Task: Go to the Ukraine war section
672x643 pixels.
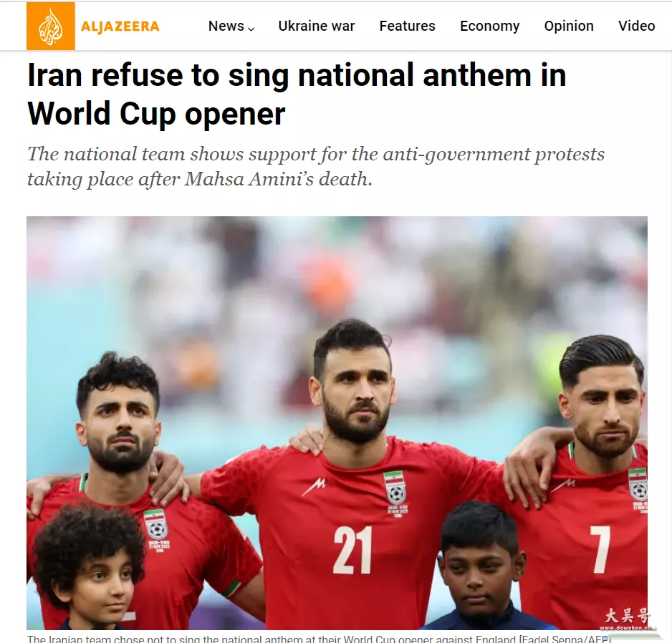Action: [316, 26]
